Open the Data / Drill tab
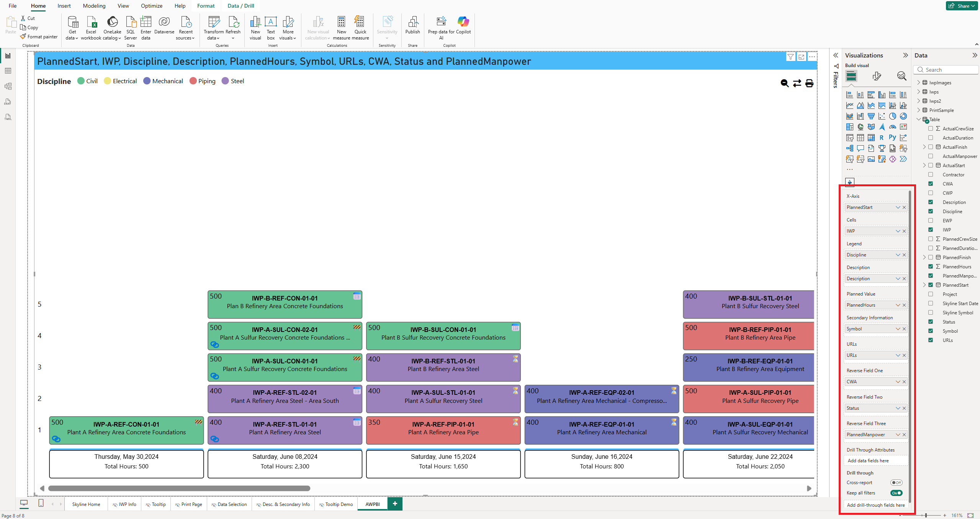The image size is (980, 519). (x=241, y=6)
